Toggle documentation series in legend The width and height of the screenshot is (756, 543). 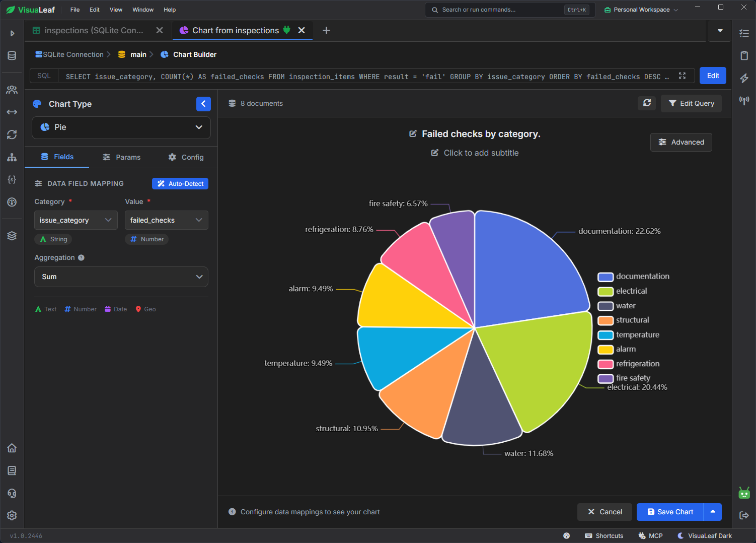[634, 277]
